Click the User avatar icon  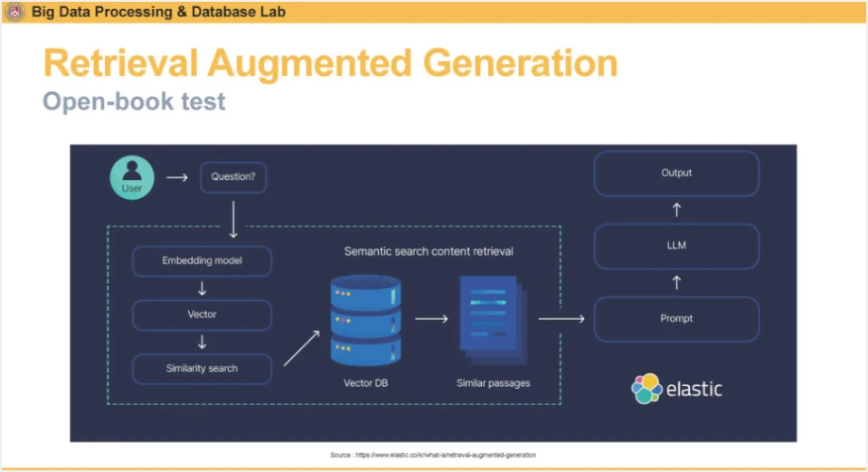coord(132,177)
